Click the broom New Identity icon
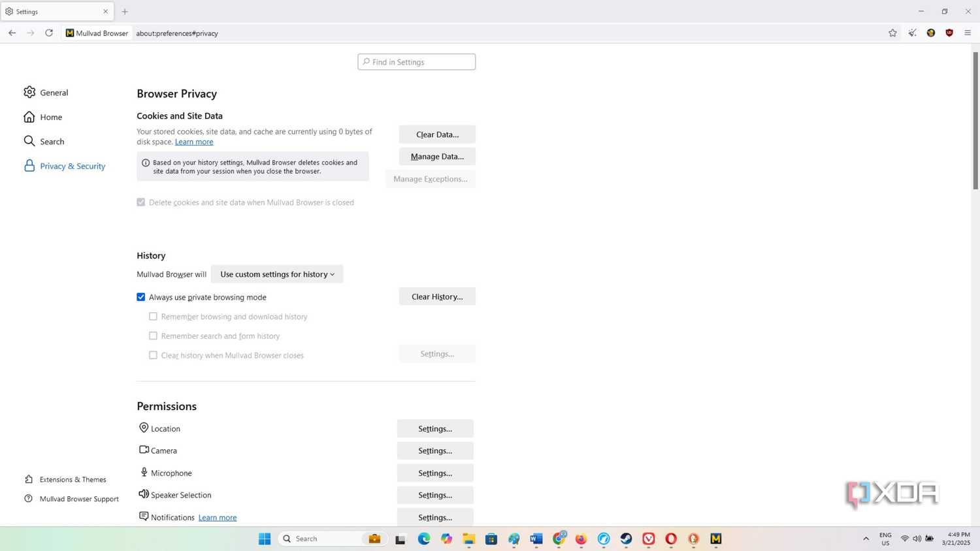This screenshot has width=980, height=551. (x=912, y=33)
